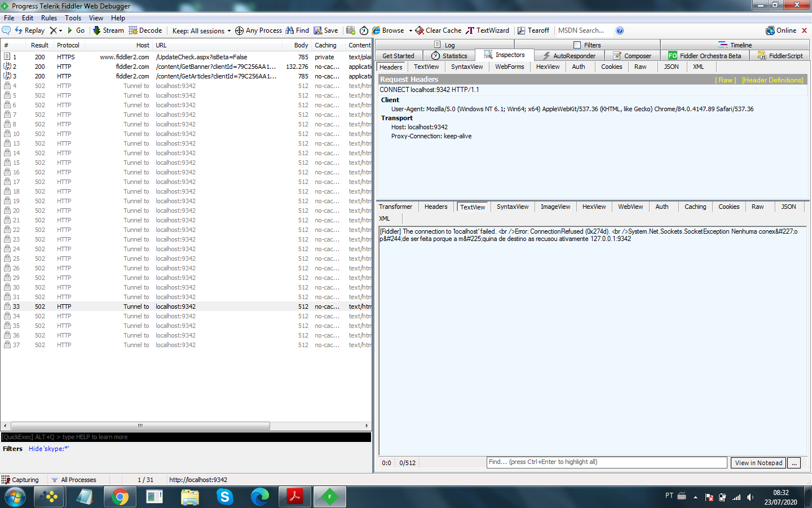Click the Raw link in Request Headers
This screenshot has width=812, height=508.
coord(726,80)
